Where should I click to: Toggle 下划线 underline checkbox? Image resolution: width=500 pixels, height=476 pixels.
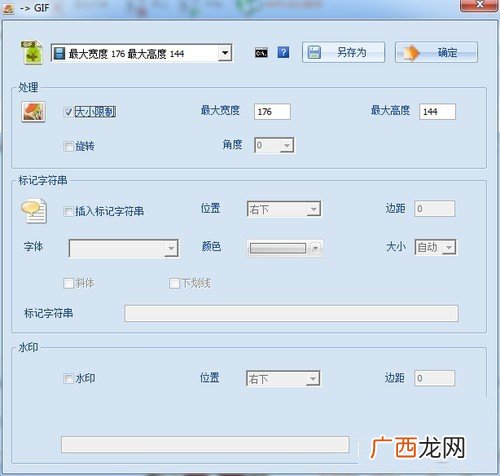[174, 283]
